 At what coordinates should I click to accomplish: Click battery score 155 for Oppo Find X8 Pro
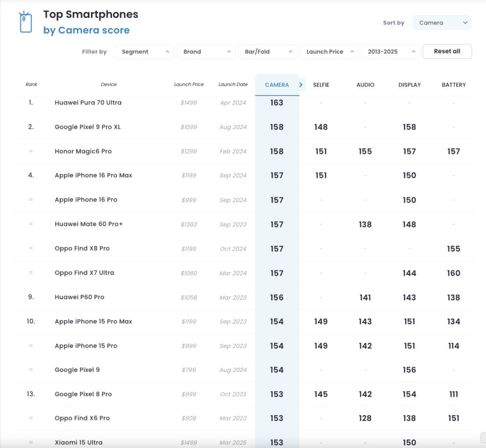click(453, 249)
